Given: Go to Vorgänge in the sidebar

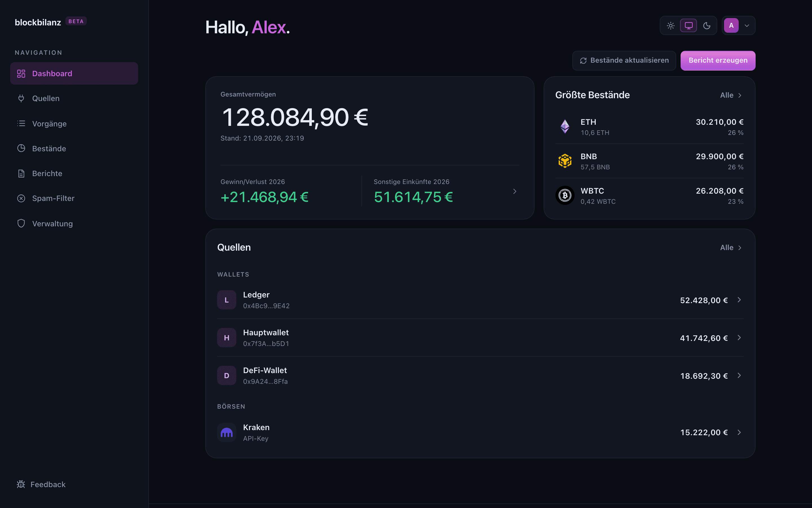Looking at the screenshot, I should pos(74,124).
